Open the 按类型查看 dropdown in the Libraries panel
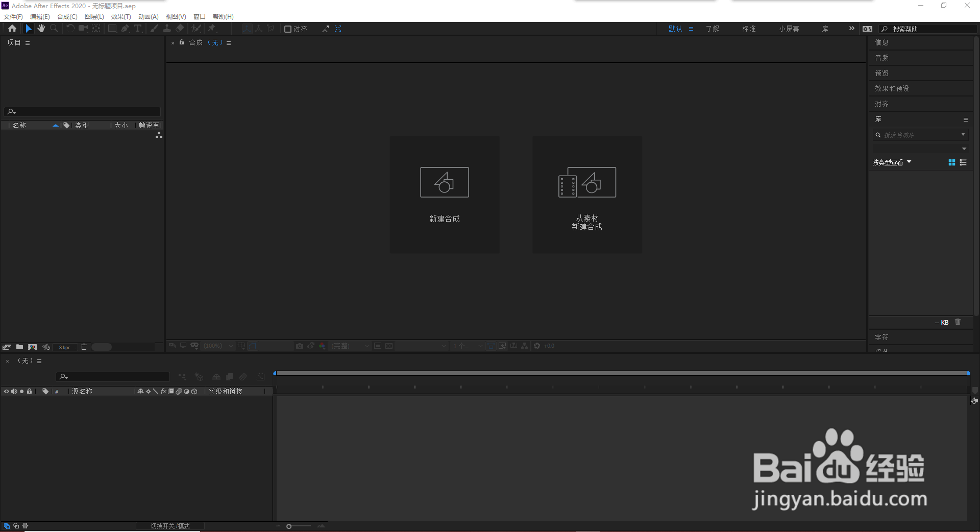 [891, 162]
